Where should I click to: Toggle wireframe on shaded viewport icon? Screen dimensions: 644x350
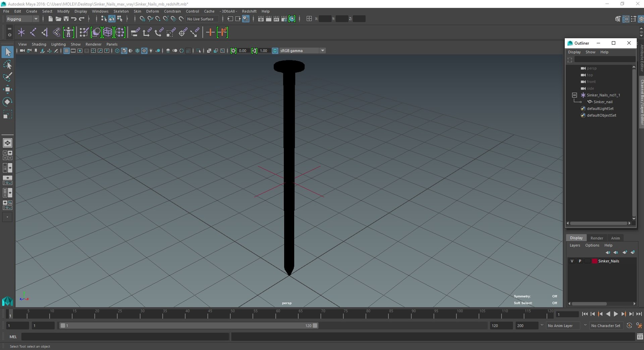point(138,51)
